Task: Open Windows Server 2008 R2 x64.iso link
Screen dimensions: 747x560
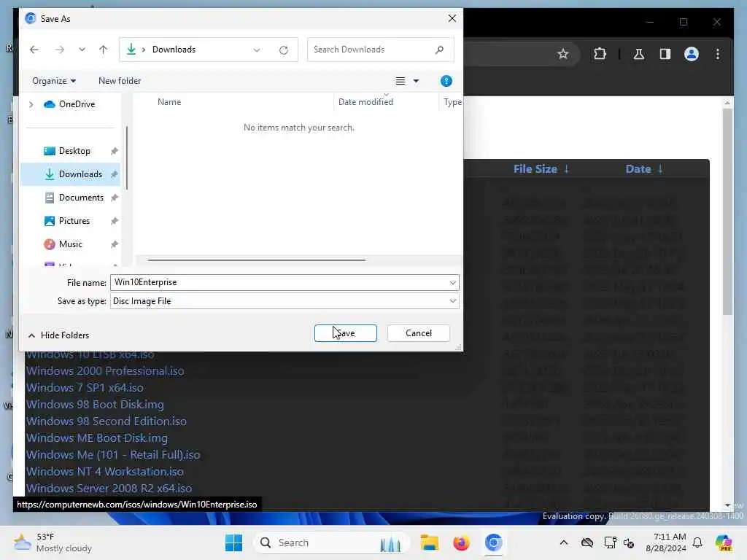Action: [109, 488]
